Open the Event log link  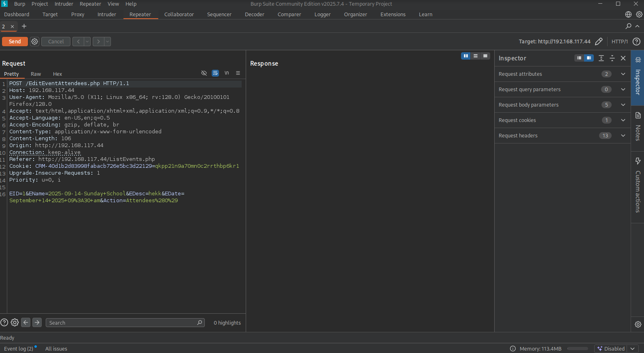point(19,349)
